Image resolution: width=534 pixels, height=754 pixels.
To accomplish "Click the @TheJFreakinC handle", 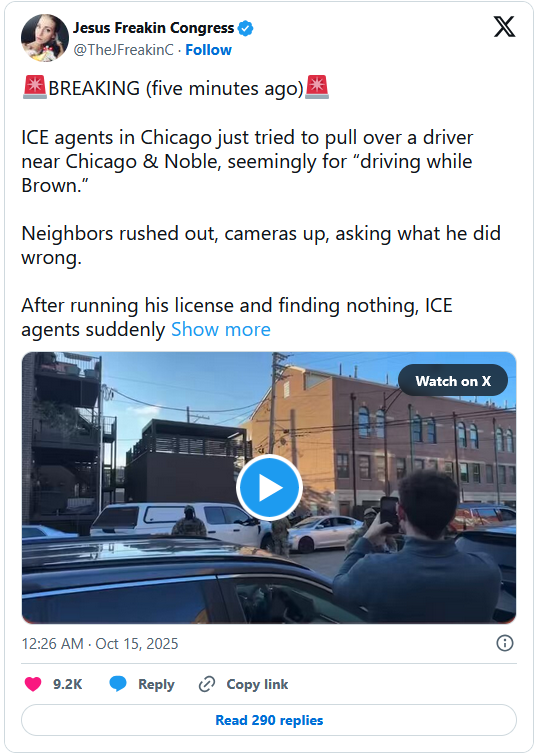I will (123, 50).
